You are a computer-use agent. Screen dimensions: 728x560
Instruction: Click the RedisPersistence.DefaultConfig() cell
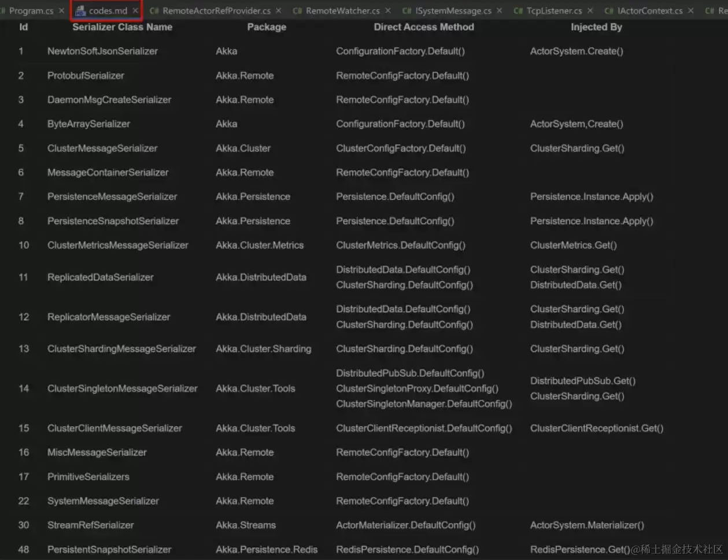click(x=408, y=550)
